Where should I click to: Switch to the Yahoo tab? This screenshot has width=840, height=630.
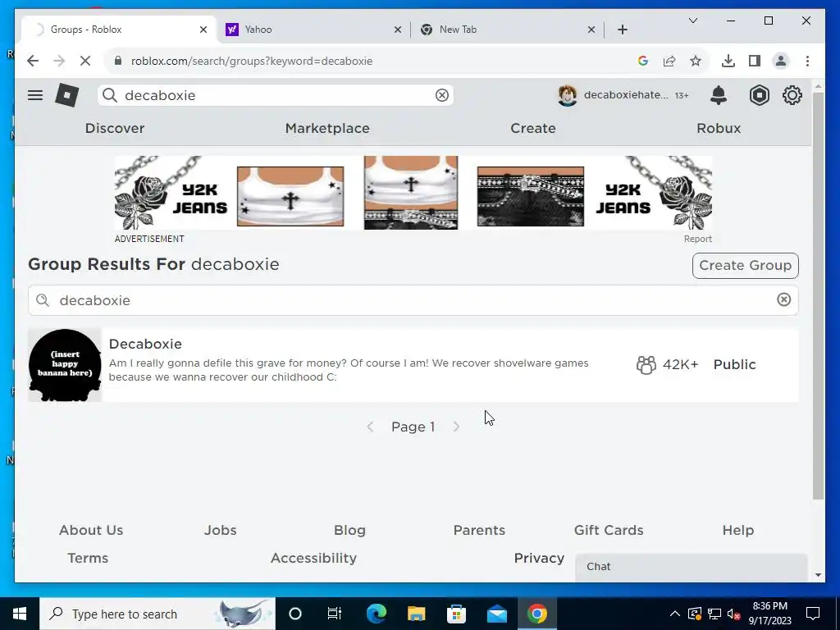(x=313, y=30)
